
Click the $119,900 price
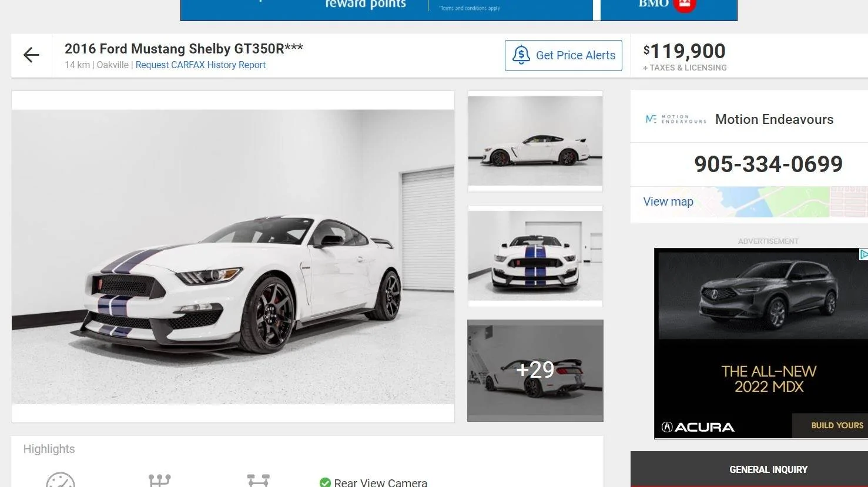(x=684, y=51)
